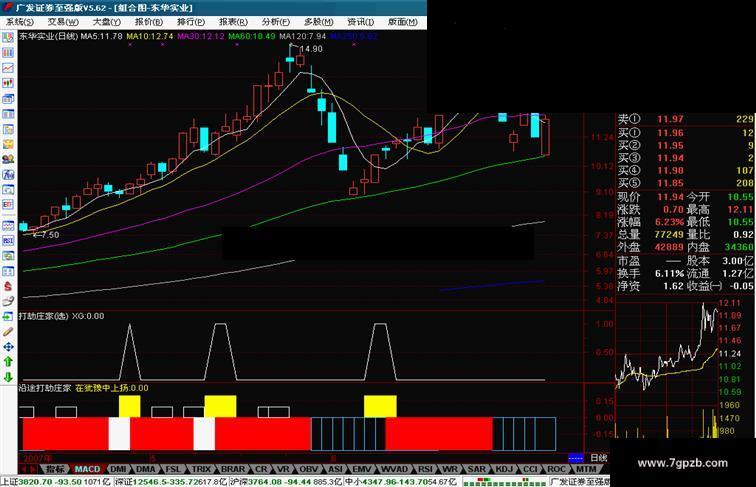Screen dimensions: 756x487
Task: Click the MA10:12.74 label
Action: click(149, 36)
